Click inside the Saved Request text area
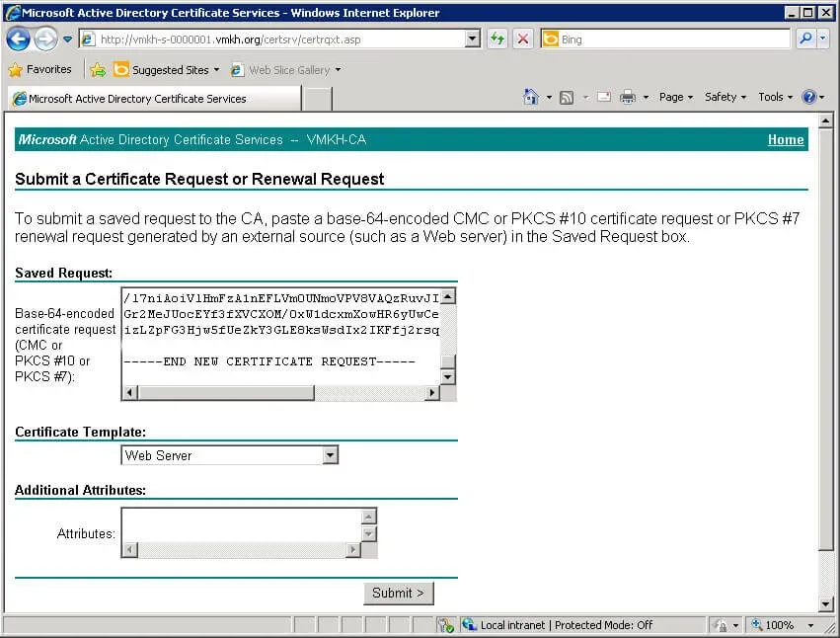 click(x=281, y=337)
